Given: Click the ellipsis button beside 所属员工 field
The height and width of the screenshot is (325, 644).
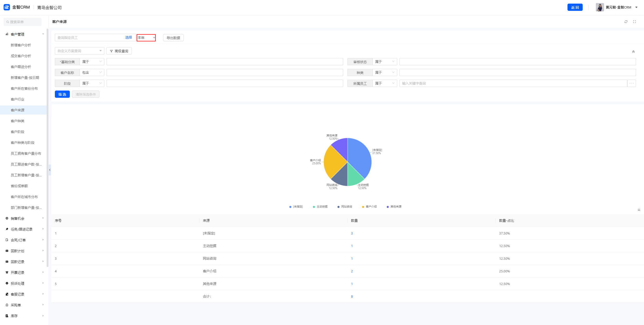Looking at the screenshot, I should [631, 83].
